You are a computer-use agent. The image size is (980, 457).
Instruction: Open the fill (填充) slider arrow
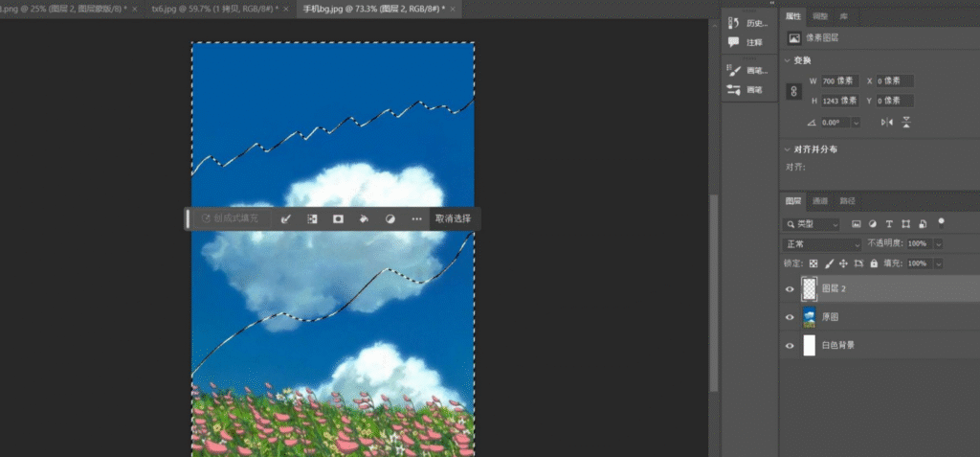pyautogui.click(x=938, y=263)
